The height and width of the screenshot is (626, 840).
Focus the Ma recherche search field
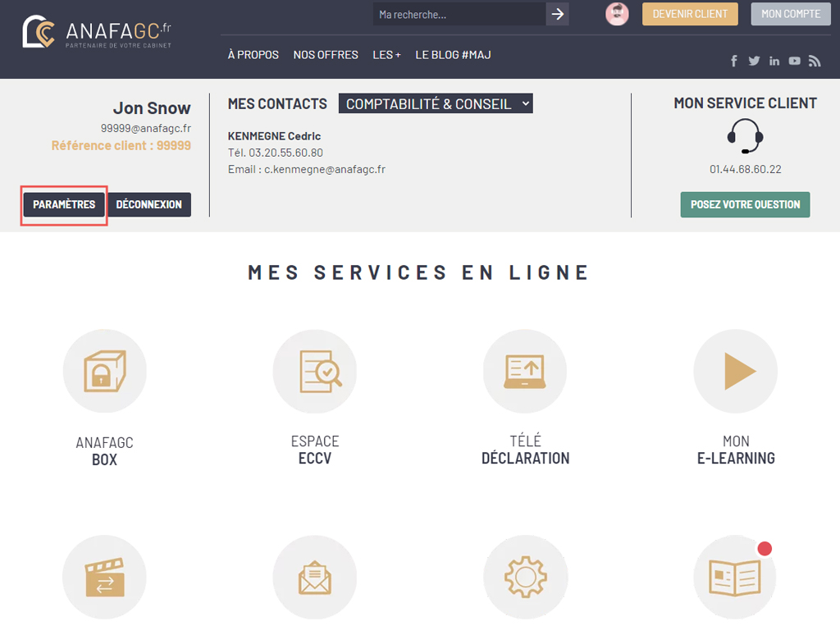coord(459,14)
